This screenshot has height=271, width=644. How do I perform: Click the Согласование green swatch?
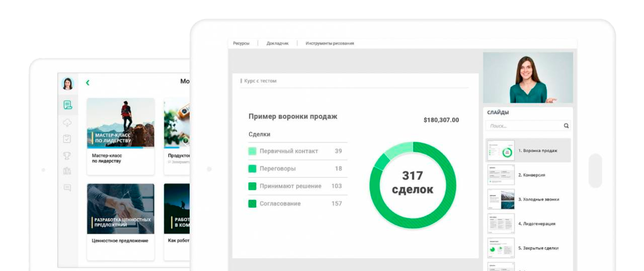tap(253, 204)
